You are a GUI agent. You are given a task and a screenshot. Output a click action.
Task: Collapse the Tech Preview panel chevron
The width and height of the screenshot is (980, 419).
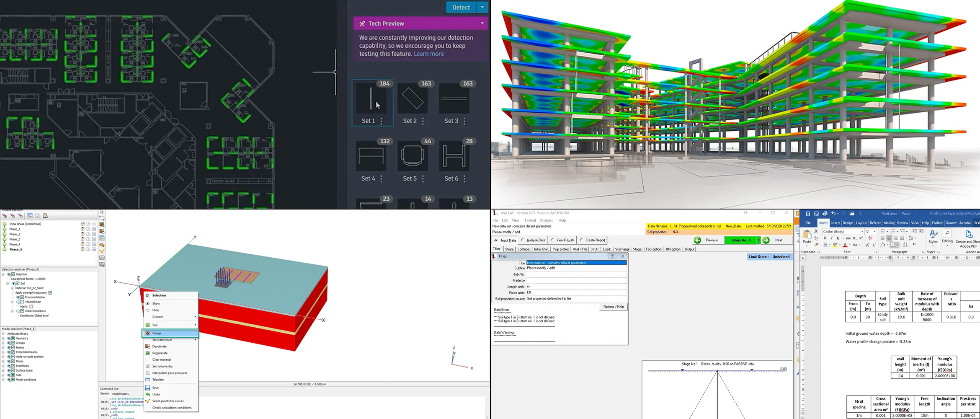point(482,23)
